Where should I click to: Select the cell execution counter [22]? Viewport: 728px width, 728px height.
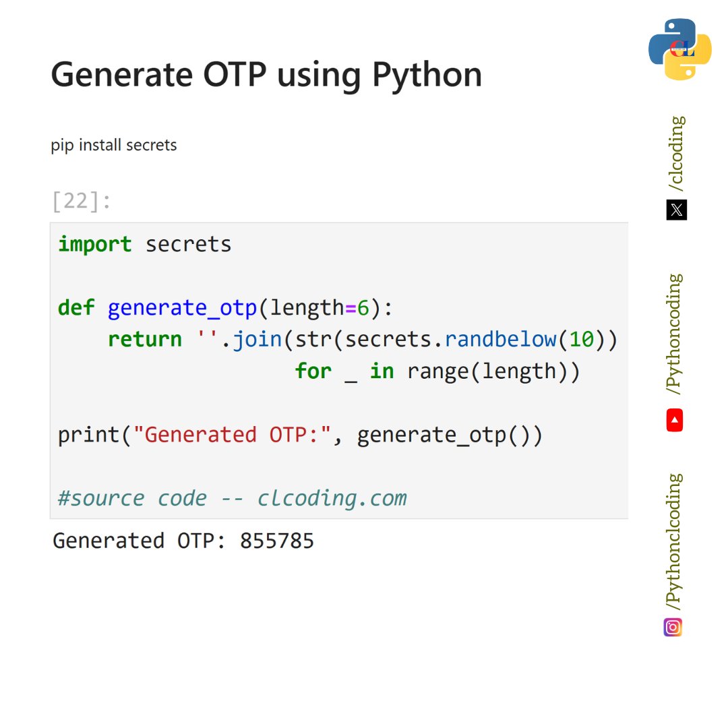[x=74, y=200]
